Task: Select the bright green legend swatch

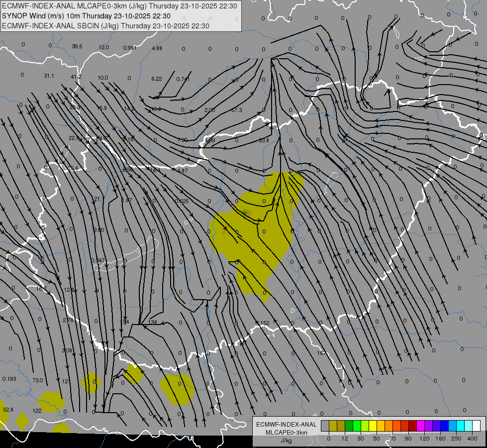Action: coord(357,426)
